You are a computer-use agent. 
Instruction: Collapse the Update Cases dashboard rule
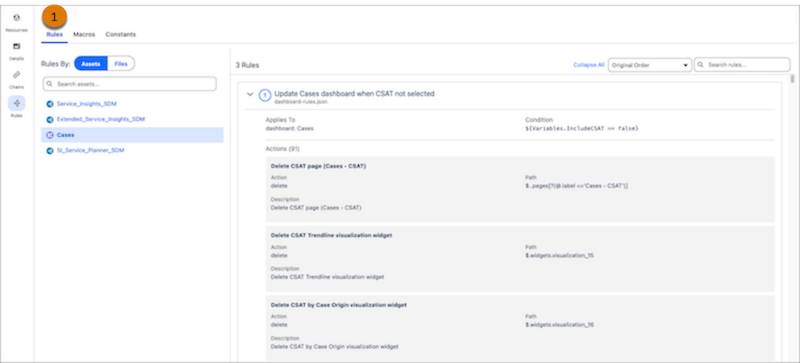click(x=250, y=94)
